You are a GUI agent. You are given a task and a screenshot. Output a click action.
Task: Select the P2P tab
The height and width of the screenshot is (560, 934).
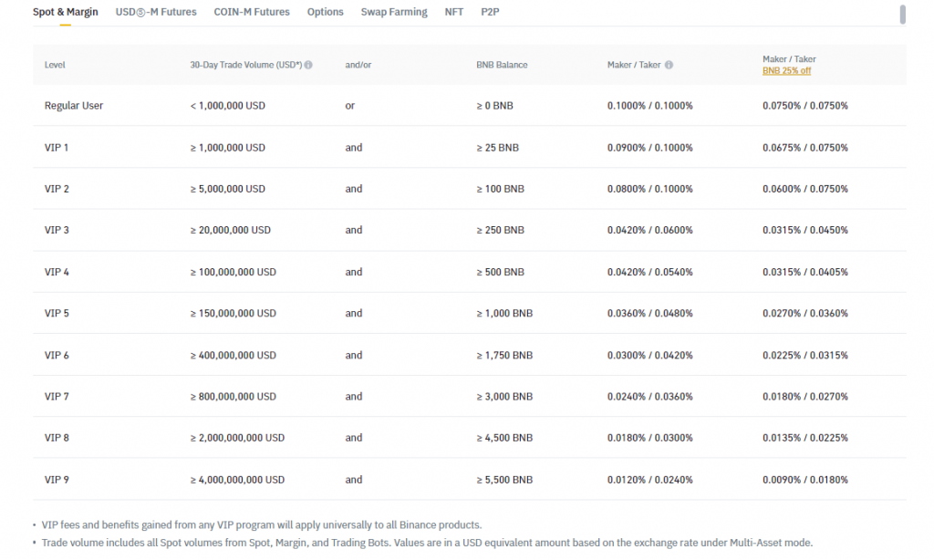pyautogui.click(x=490, y=12)
